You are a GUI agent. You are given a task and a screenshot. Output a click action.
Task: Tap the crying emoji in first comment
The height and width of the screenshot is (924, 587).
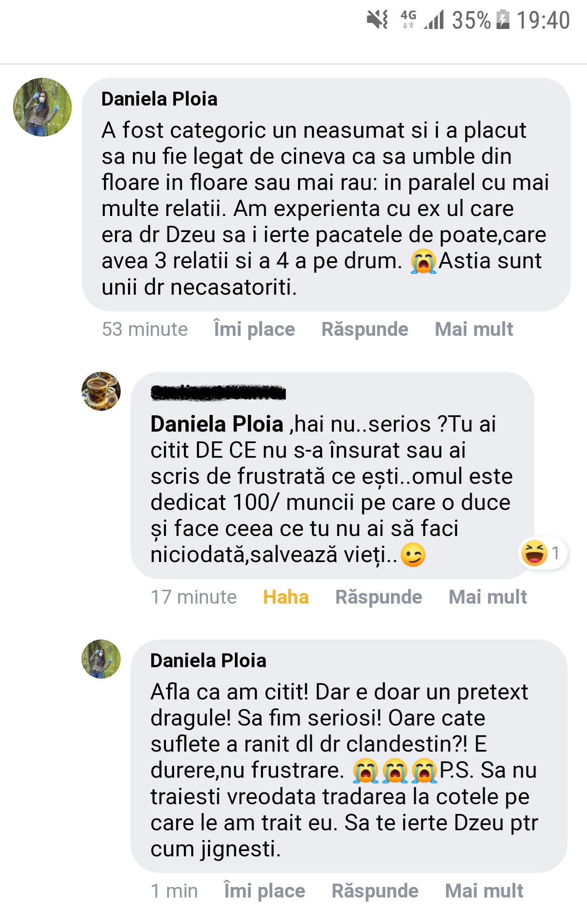[424, 261]
